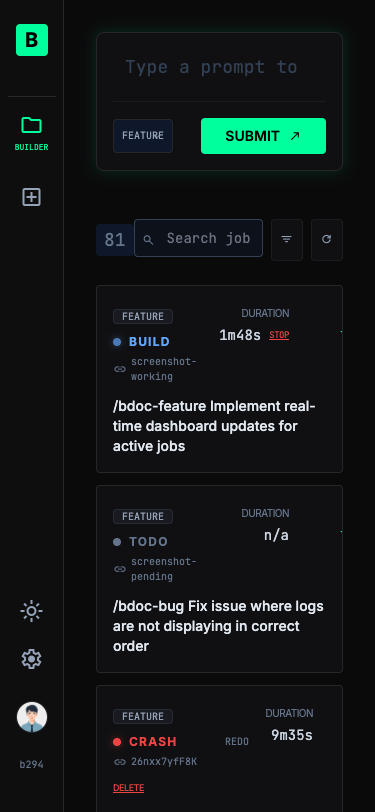The height and width of the screenshot is (812, 375).
Task: Open the job filter icon
Action: click(287, 240)
